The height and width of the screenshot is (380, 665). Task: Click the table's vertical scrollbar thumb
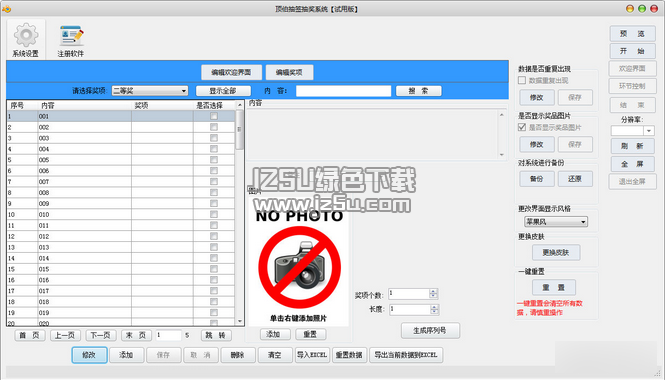click(x=240, y=129)
